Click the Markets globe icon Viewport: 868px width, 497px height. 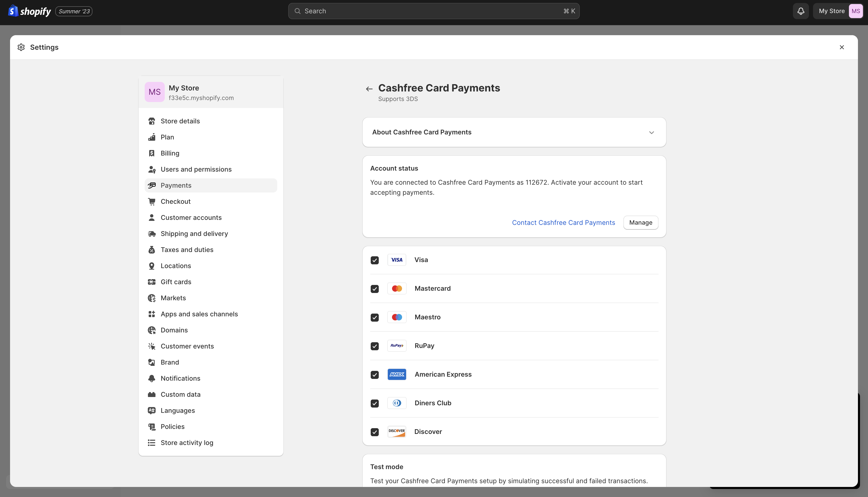[x=151, y=298]
